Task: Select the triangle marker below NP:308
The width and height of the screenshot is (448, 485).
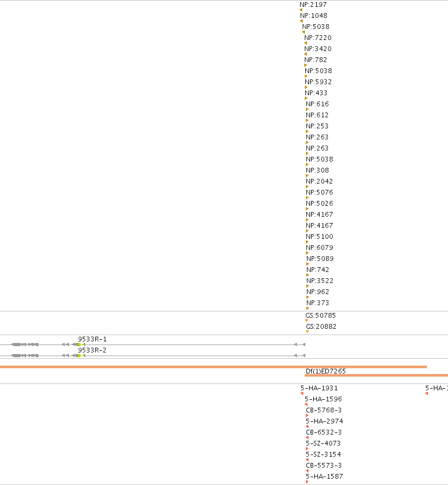Action: click(x=307, y=176)
